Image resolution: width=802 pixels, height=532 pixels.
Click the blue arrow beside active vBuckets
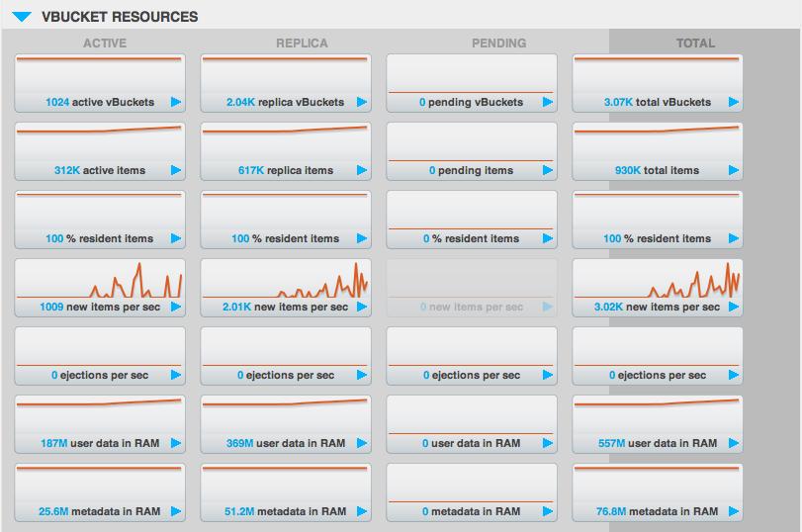[x=176, y=102]
